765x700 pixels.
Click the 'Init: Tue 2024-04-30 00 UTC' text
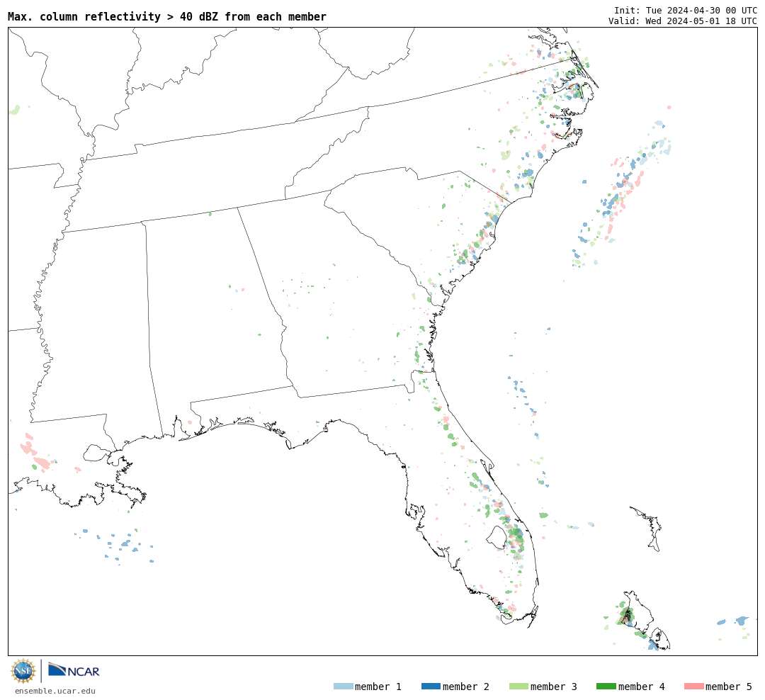click(x=686, y=10)
